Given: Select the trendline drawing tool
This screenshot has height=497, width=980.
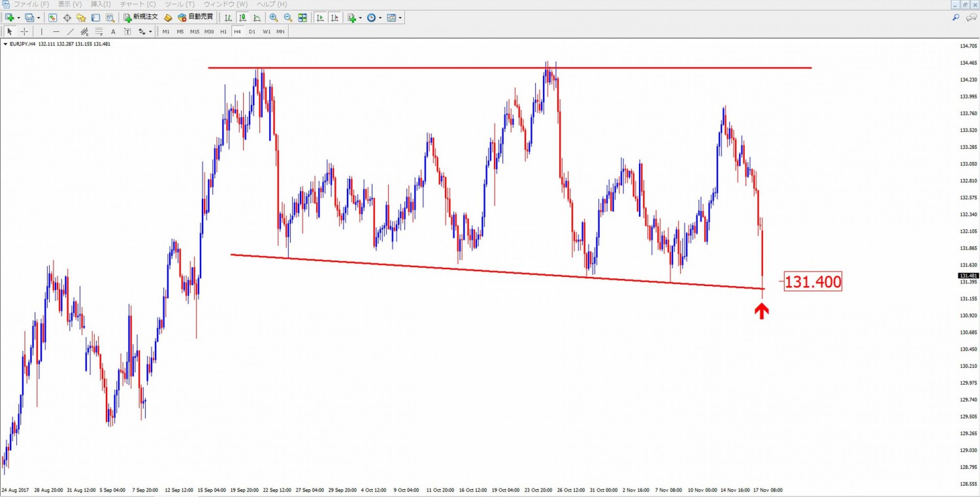Looking at the screenshot, I should tap(71, 31).
